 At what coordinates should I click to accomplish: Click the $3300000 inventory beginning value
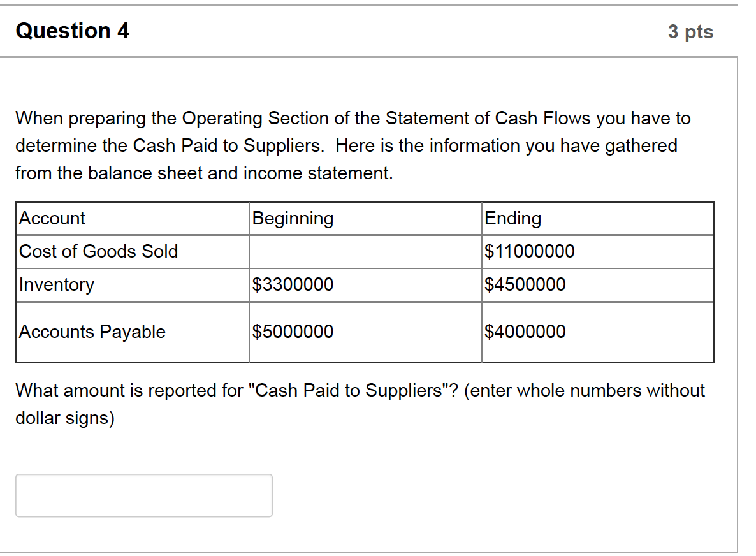point(293,284)
